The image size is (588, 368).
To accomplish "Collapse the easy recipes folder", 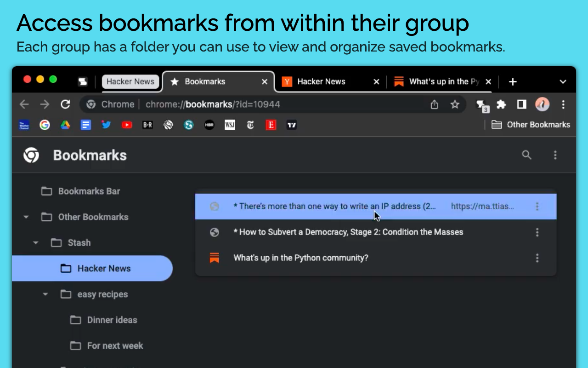I will [45, 294].
